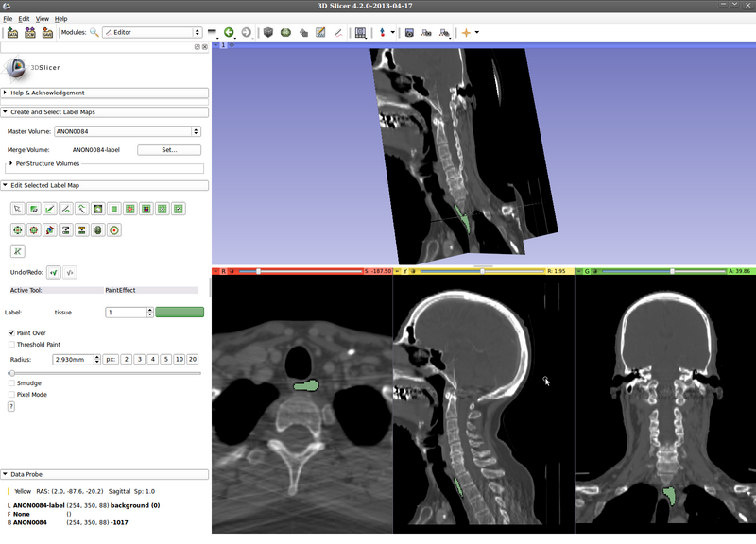This screenshot has width=756, height=544.
Task: Select the Draw effect tool icon
Action: [65, 209]
